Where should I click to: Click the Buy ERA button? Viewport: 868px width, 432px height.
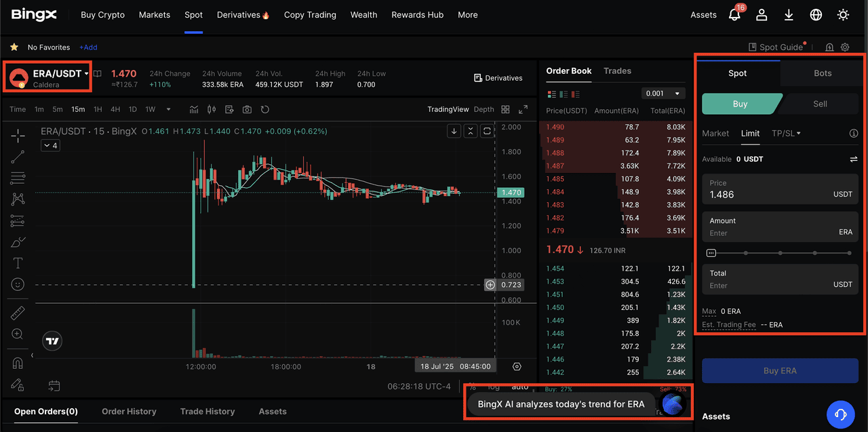[780, 371]
